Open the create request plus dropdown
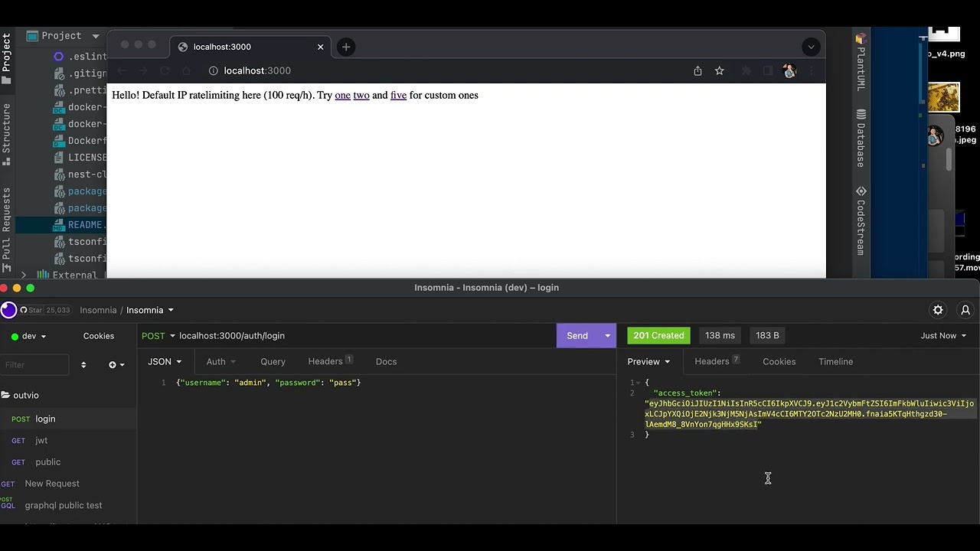The width and height of the screenshot is (980, 551). click(x=116, y=365)
